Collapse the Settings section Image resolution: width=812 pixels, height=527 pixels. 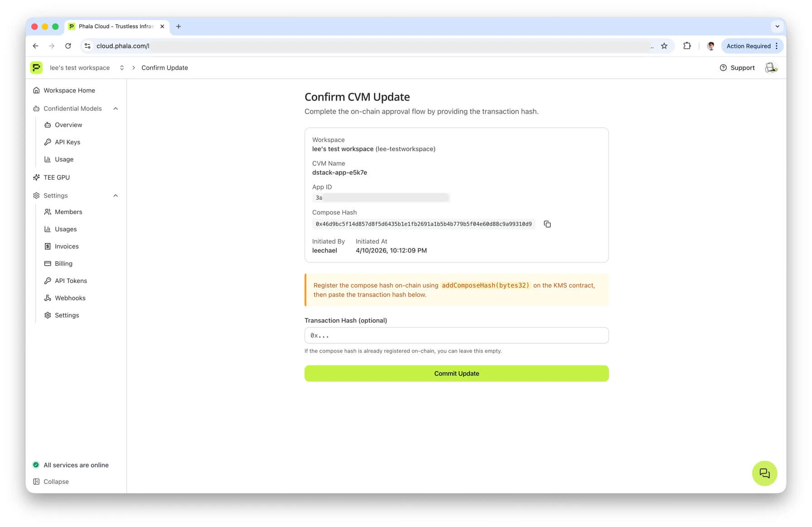coord(116,195)
